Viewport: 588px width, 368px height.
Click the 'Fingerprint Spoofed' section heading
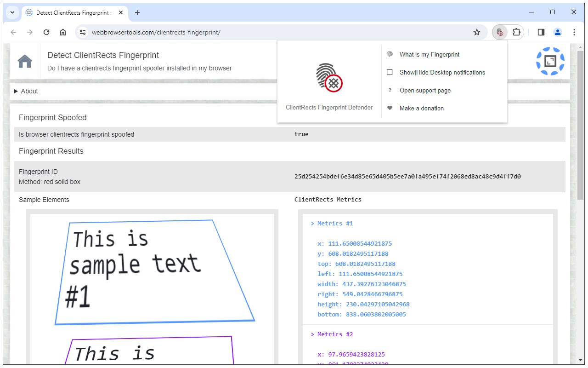(x=53, y=118)
